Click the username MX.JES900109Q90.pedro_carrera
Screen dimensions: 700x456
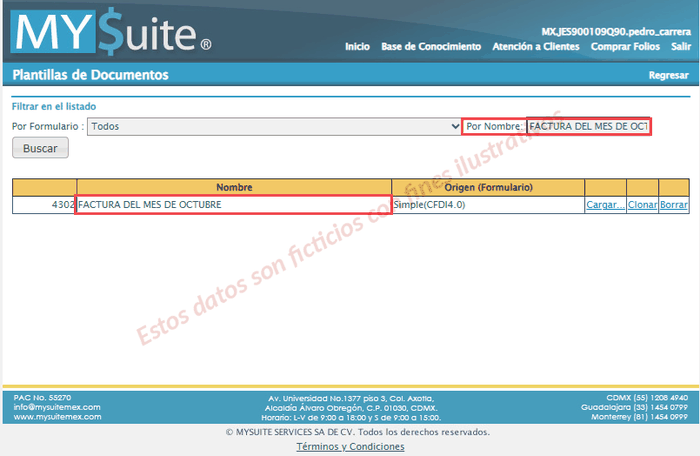point(616,32)
